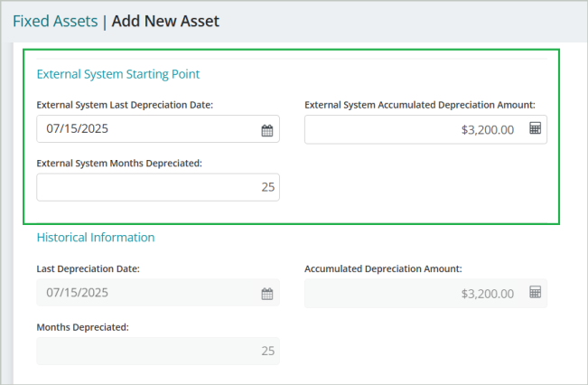Image resolution: width=588 pixels, height=385 pixels.
Task: Click the Add New Asset page title
Action: click(x=163, y=21)
